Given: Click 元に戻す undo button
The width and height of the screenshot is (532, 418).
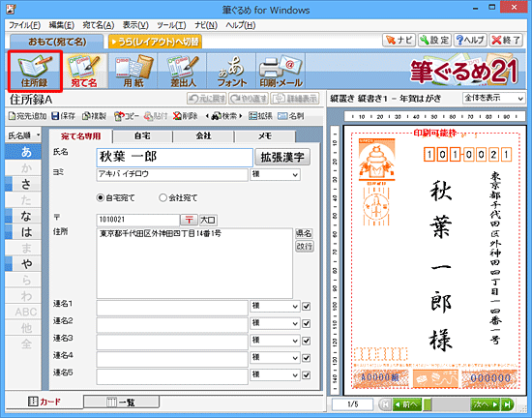Looking at the screenshot, I should (207, 99).
